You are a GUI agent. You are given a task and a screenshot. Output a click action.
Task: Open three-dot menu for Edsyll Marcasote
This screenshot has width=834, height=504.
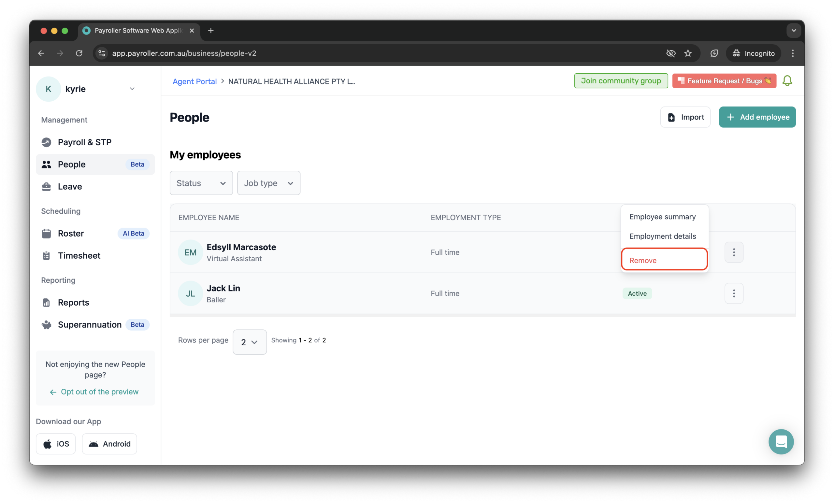click(734, 252)
